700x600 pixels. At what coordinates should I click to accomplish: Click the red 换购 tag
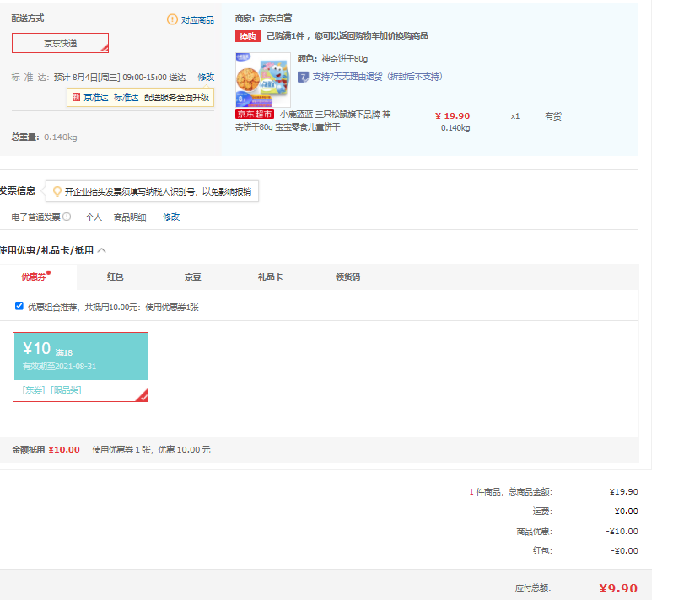248,36
